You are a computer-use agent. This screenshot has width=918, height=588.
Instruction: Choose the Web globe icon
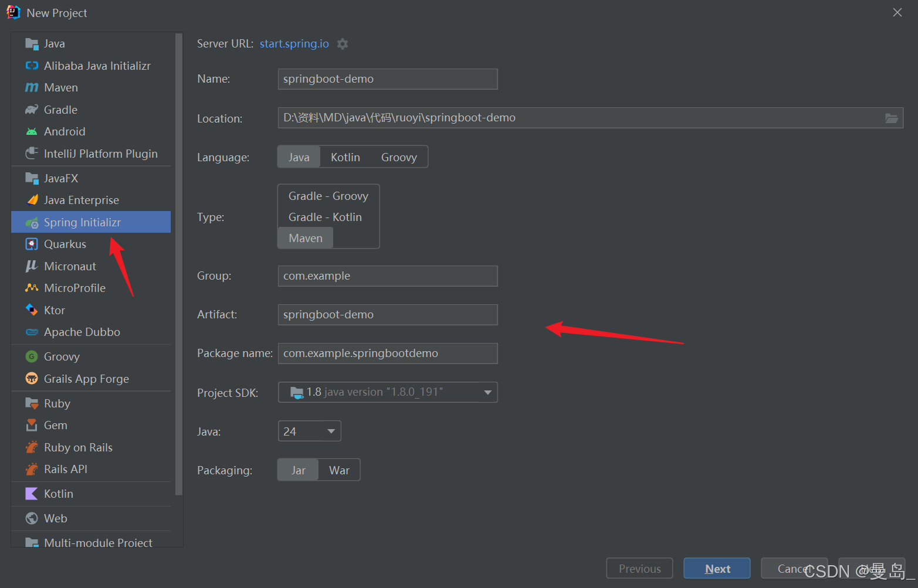32,518
